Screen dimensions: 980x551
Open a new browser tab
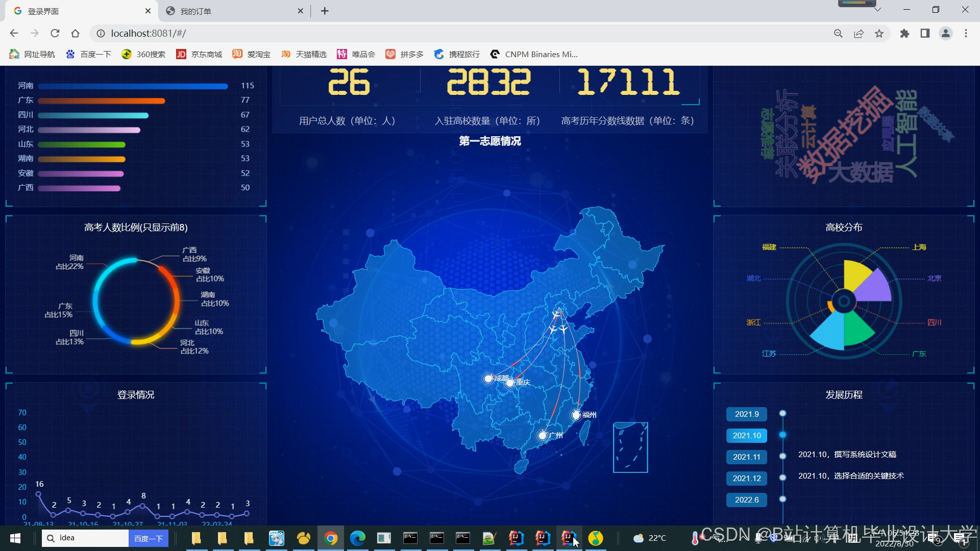click(x=325, y=11)
